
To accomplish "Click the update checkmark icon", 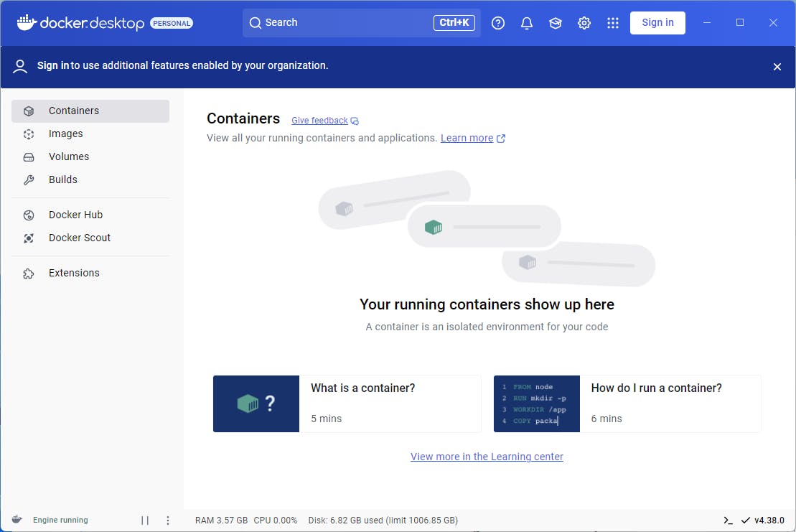I will coord(746,521).
